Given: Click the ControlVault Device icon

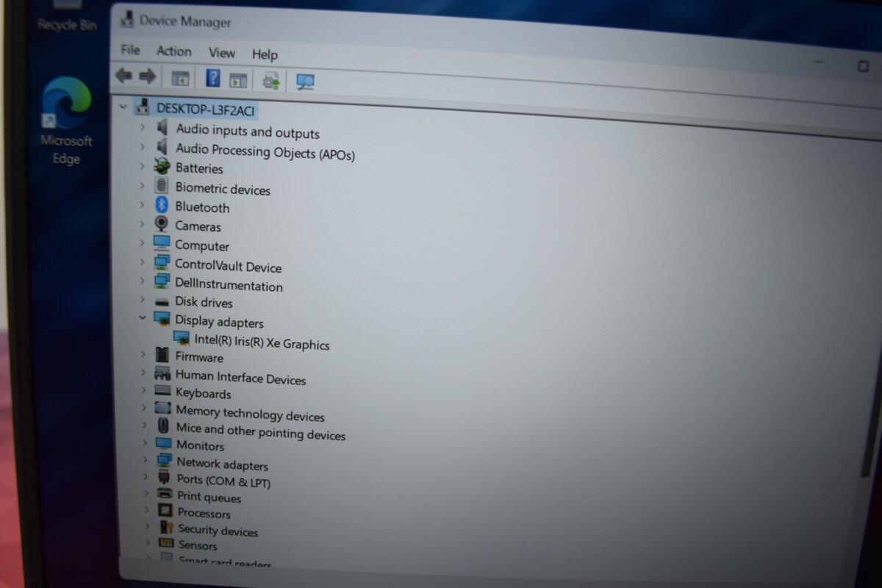Looking at the screenshot, I should (162, 262).
